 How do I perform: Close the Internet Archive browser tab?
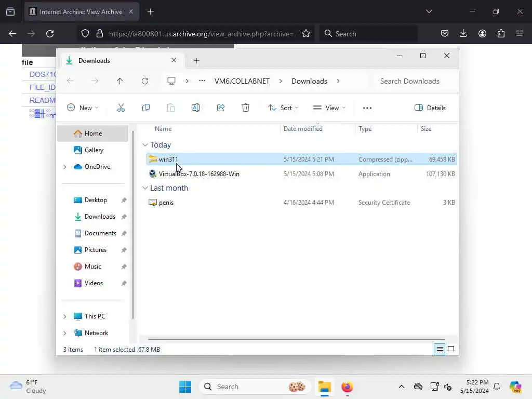[x=131, y=12]
